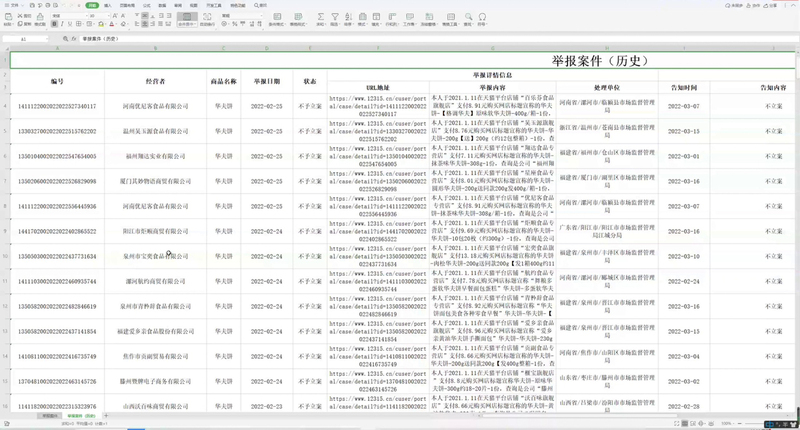The height and width of the screenshot is (430, 800).
Task: Click the Table Style icon
Action: tap(298, 16)
